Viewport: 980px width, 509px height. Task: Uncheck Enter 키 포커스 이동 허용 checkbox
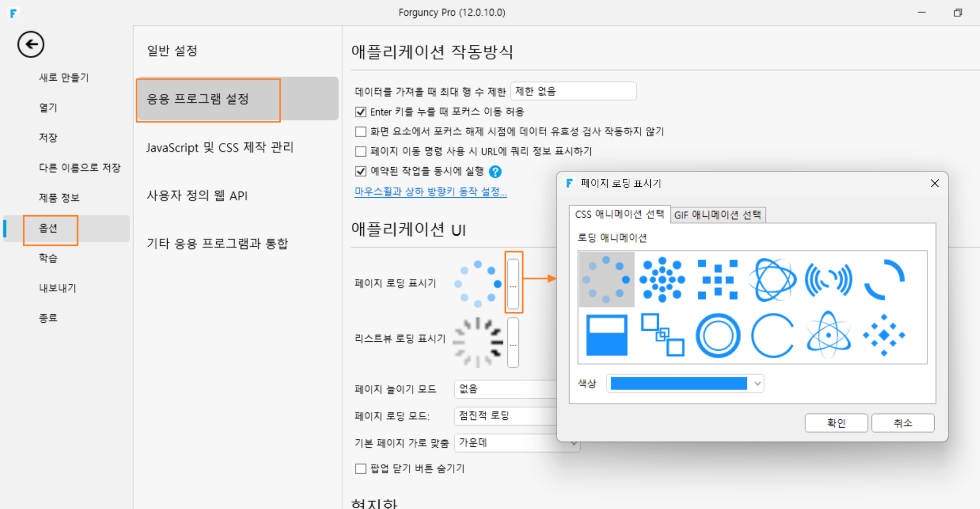(361, 112)
